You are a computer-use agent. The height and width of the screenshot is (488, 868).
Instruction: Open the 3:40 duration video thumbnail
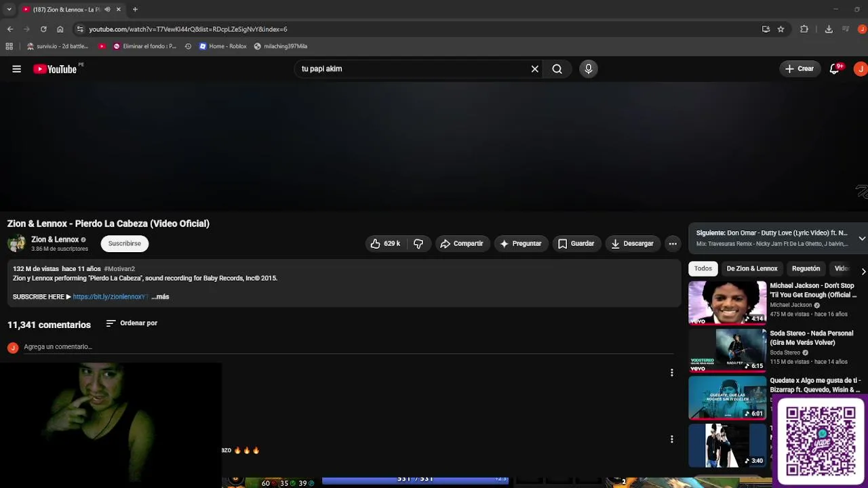tap(727, 445)
